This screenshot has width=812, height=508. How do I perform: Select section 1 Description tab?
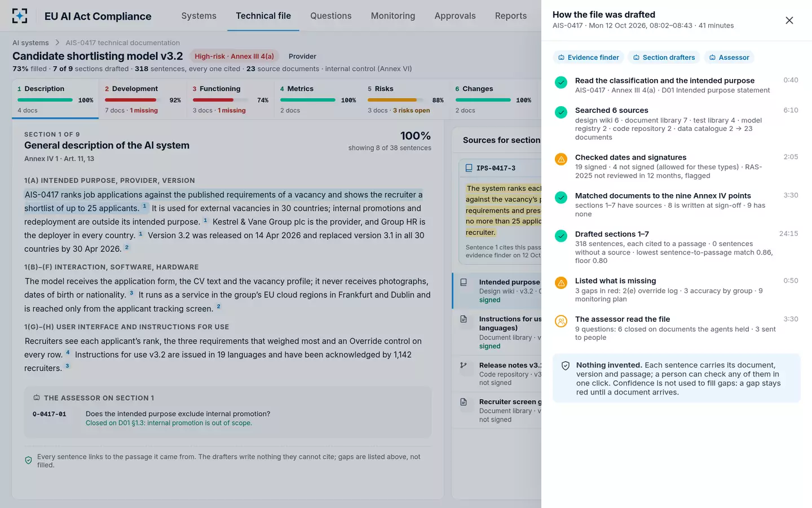click(x=55, y=99)
